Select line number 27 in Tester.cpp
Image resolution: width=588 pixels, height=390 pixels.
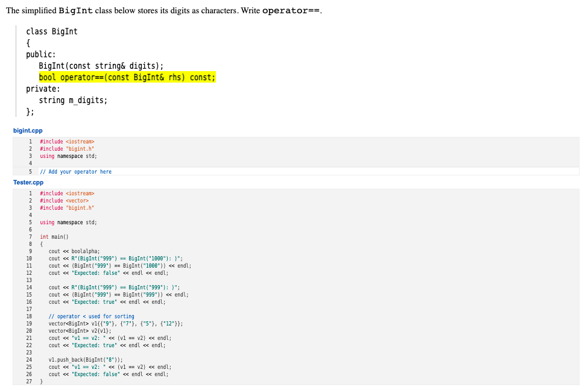tap(28, 381)
